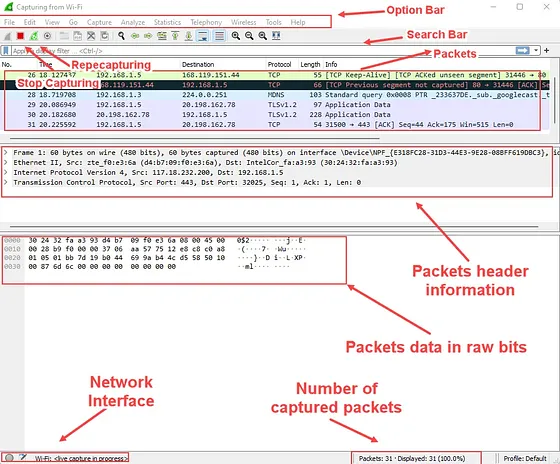Stop capturing packets with the red square
The height and width of the screenshot is (464, 560).
tap(20, 36)
